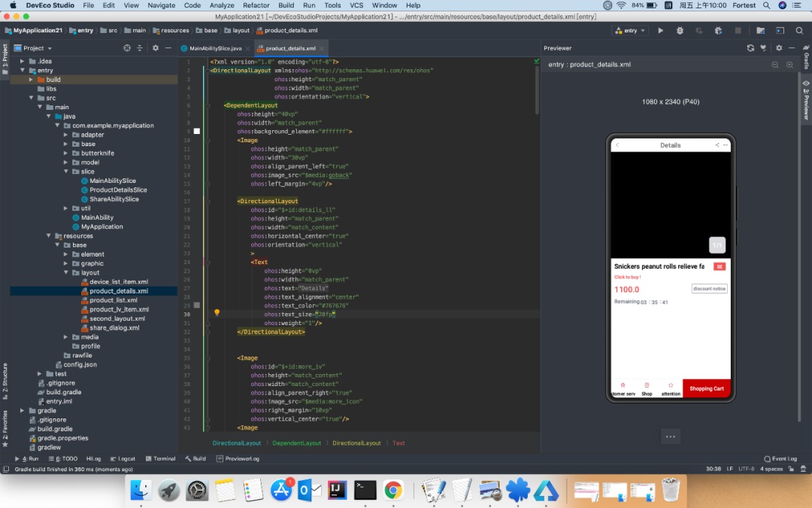Switch to MainAbilitySlice.java tab
Viewport: 812px width, 508px height.
pyautogui.click(x=215, y=48)
